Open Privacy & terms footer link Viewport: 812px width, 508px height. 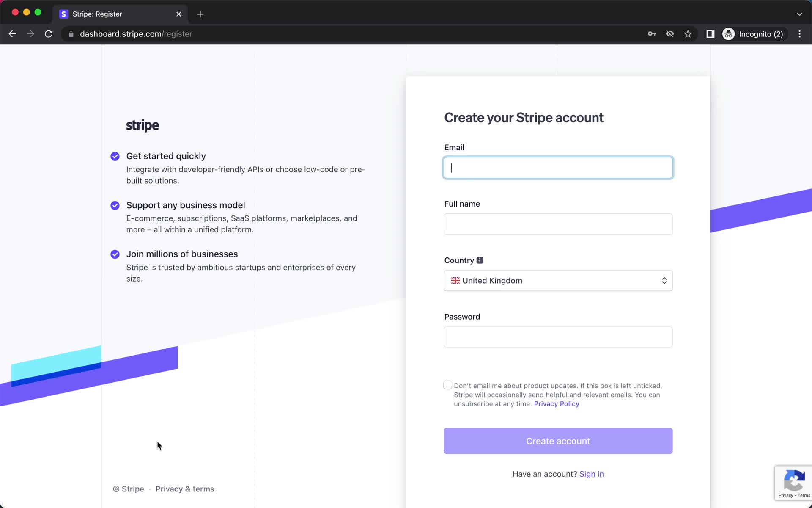[x=185, y=489]
